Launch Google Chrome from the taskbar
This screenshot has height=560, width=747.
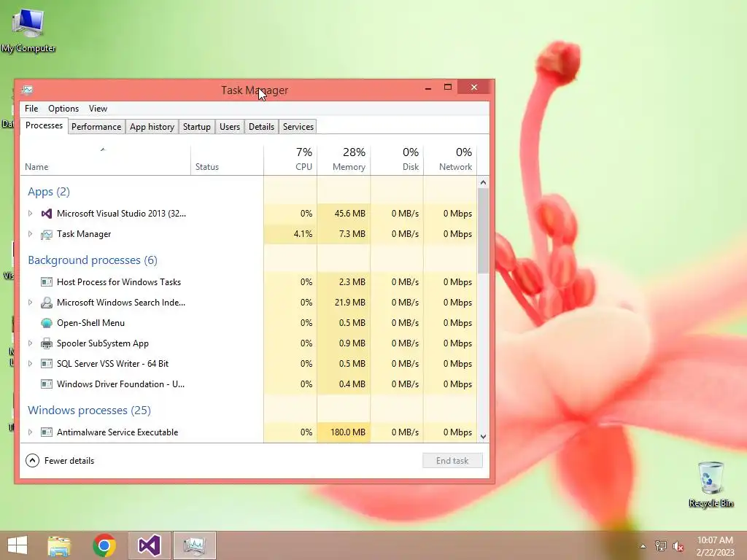pos(104,545)
